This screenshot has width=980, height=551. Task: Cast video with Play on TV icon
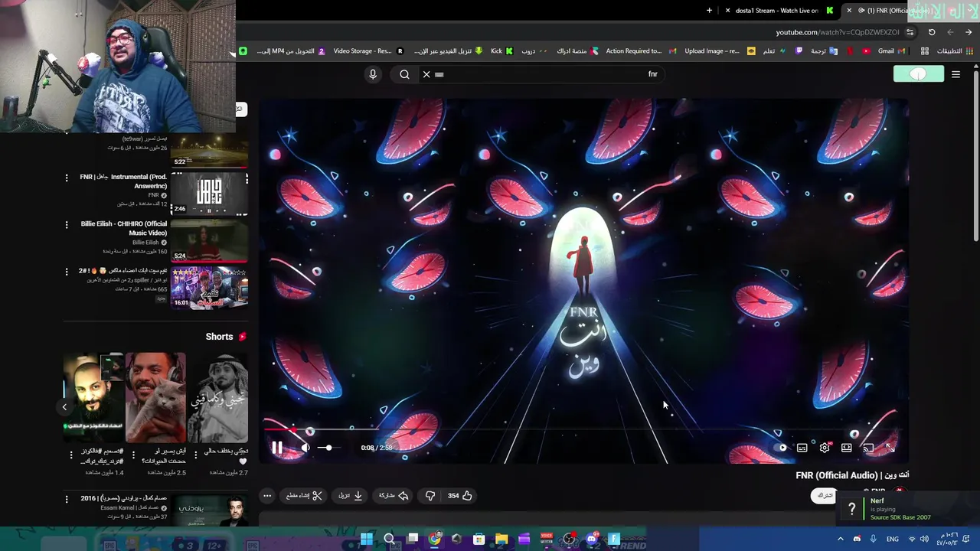(x=868, y=448)
